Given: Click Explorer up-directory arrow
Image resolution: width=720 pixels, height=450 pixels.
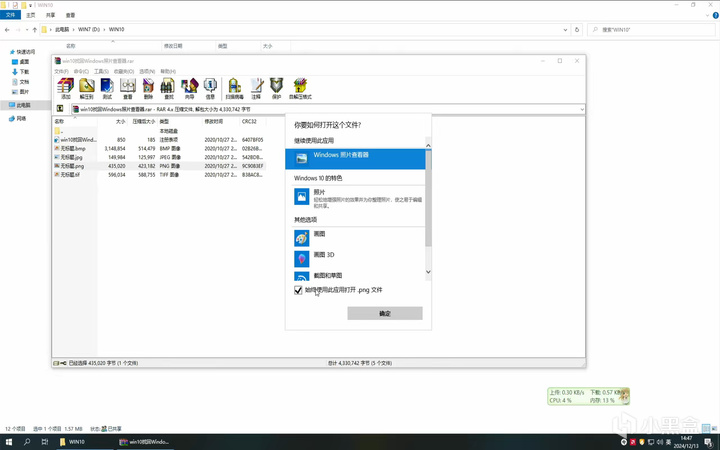Looking at the screenshot, I should [34, 29].
